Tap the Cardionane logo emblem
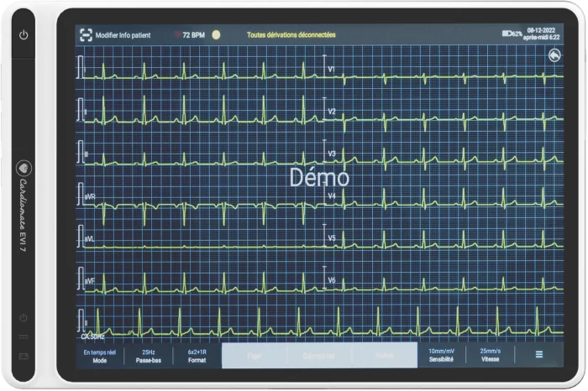The width and height of the screenshot is (588, 391). pos(24,166)
